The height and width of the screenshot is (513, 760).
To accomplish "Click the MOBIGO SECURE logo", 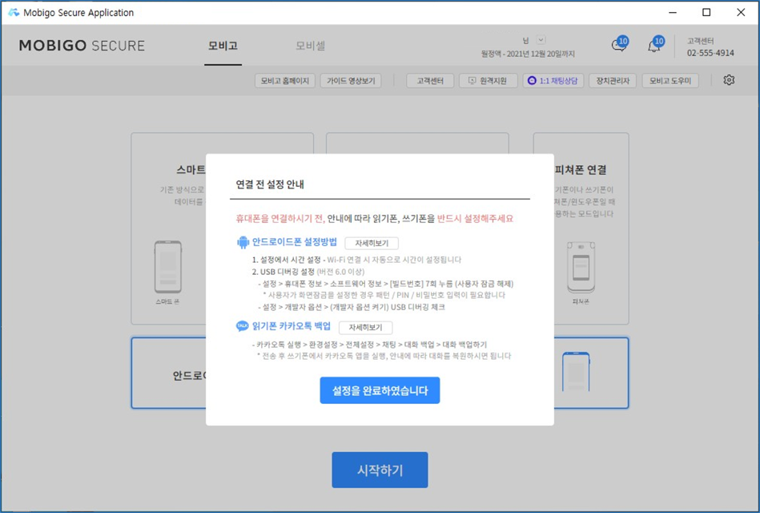I will pos(82,46).
